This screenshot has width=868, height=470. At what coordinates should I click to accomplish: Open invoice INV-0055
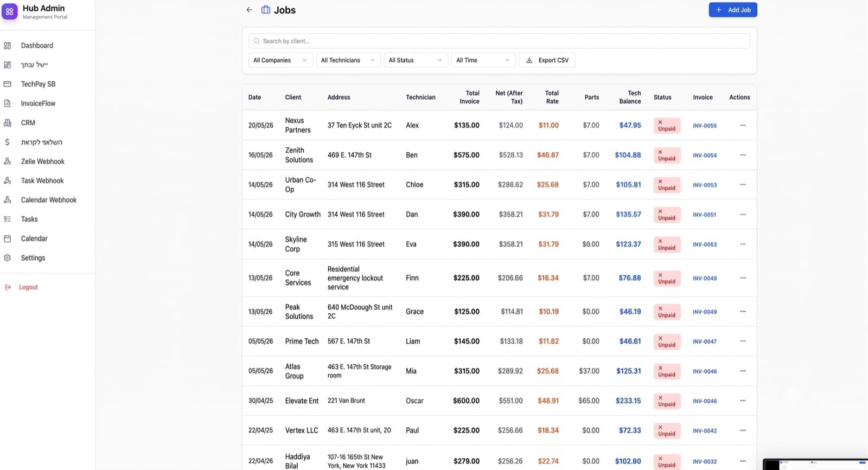click(x=705, y=126)
